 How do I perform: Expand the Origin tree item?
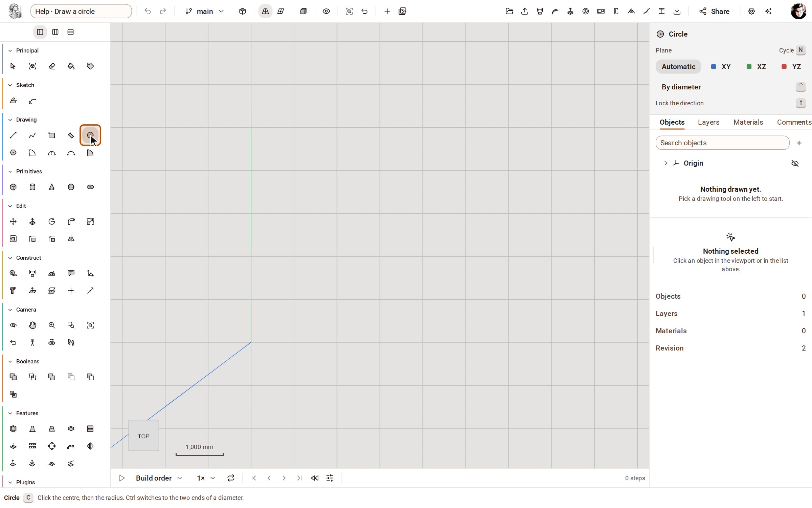pos(666,164)
